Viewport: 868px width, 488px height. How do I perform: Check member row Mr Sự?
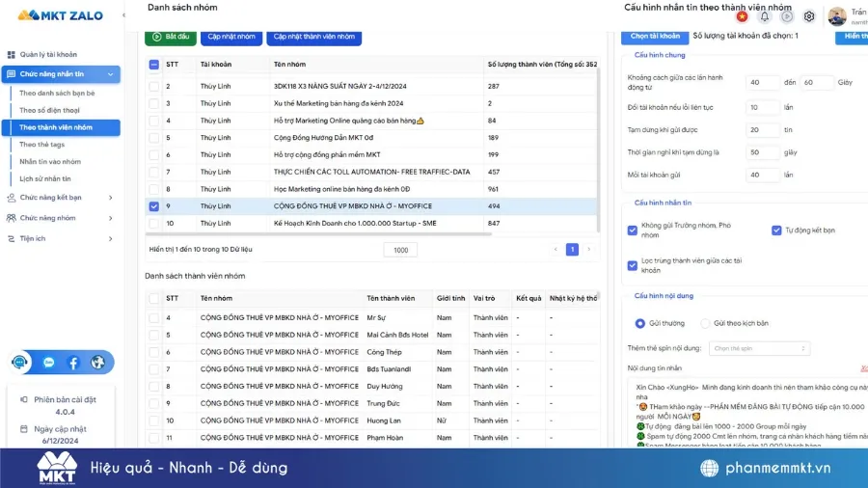point(154,318)
